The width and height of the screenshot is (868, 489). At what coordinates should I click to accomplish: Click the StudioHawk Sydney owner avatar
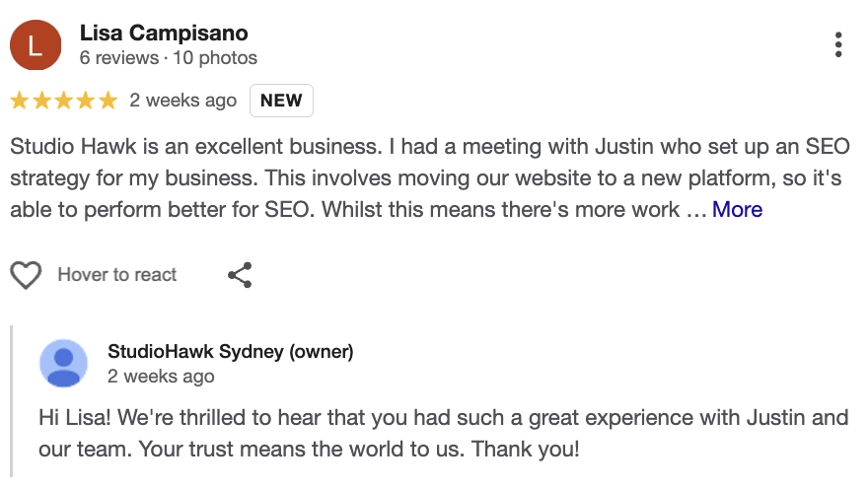coord(63,363)
